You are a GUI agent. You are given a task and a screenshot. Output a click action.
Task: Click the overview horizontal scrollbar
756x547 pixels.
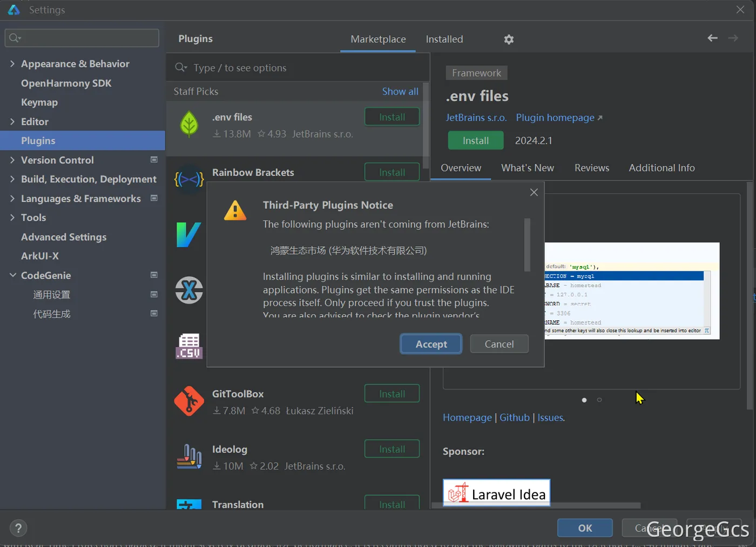point(536,506)
